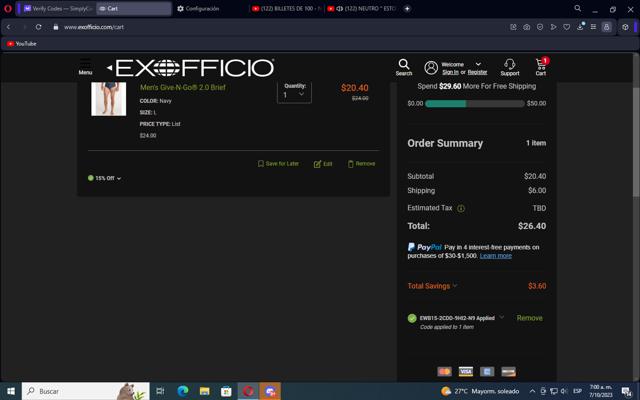Click the taskbar Buscar search box

(x=86, y=391)
